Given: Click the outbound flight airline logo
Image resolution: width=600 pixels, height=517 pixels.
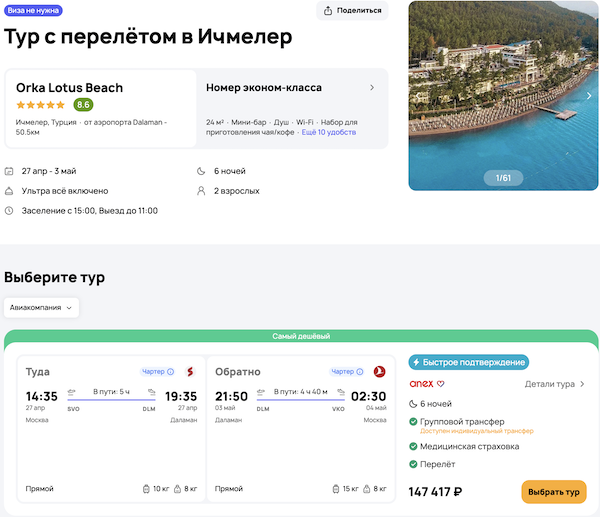Looking at the screenshot, I should pos(189,372).
